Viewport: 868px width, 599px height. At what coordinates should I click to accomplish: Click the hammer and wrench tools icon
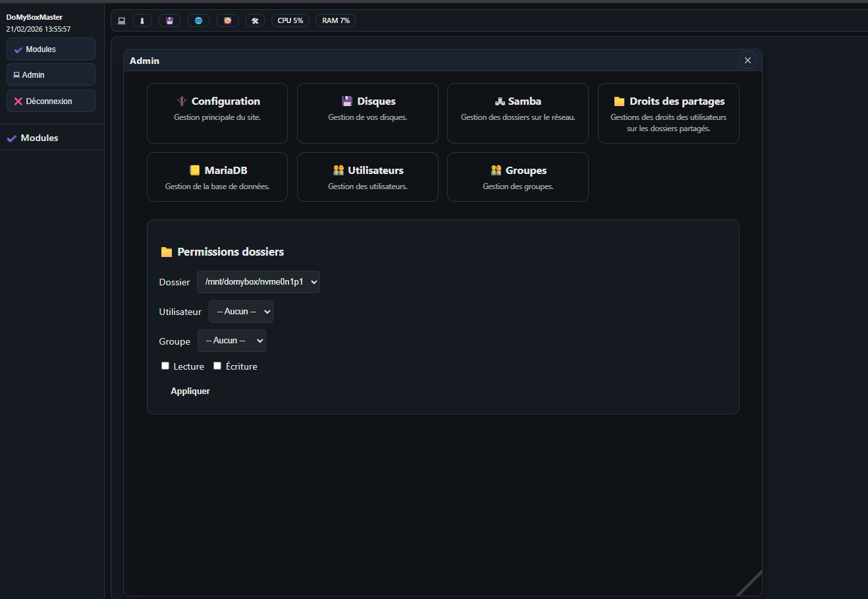click(x=255, y=20)
